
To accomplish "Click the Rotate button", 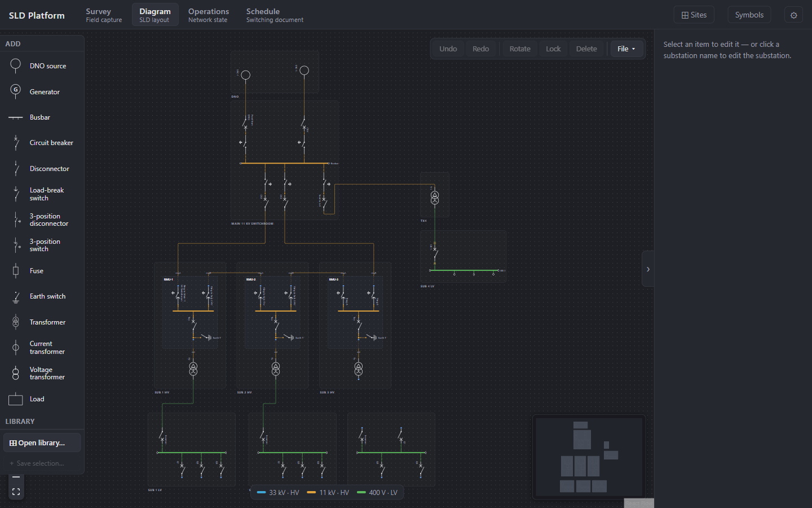I will [x=520, y=49].
